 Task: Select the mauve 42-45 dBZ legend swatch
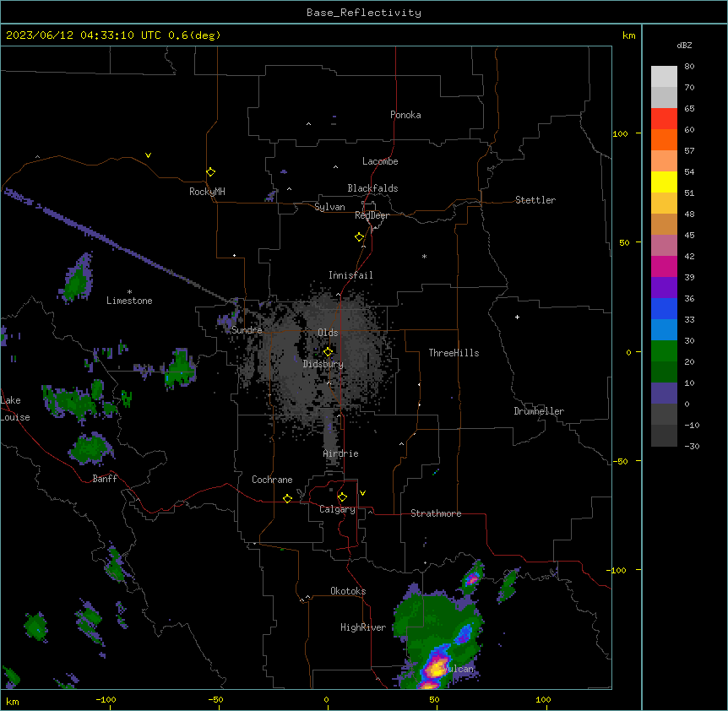click(664, 246)
